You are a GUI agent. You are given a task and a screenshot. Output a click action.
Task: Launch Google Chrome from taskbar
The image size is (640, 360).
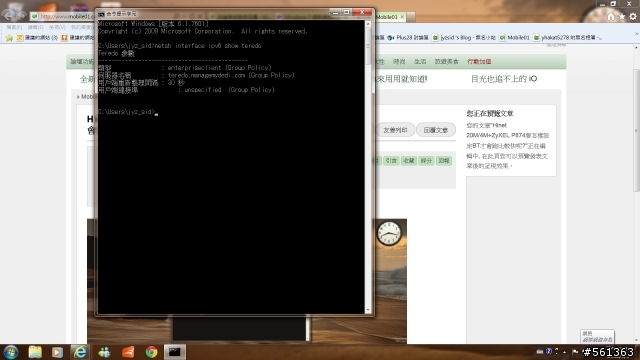point(151,352)
